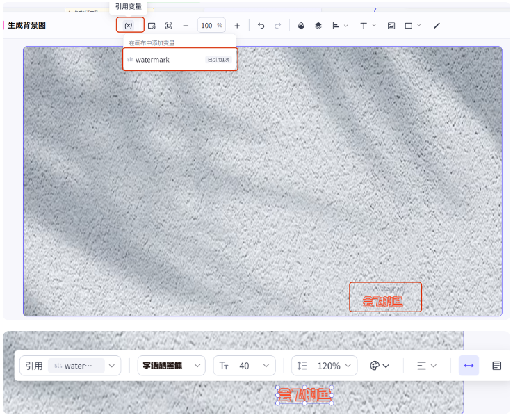This screenshot has height=420, width=513.
Task: Insert an image with the picture icon
Action: 391,26
